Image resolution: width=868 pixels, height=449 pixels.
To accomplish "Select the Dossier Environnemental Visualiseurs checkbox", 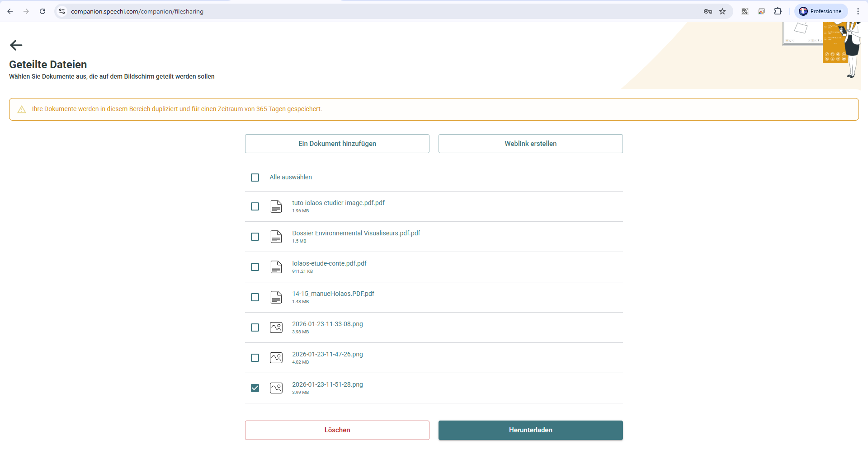I will tap(255, 237).
